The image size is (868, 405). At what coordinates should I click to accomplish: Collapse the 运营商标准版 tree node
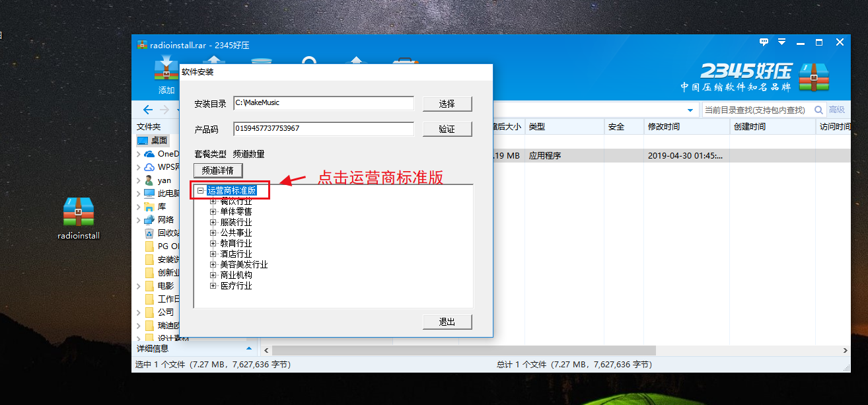(x=200, y=190)
